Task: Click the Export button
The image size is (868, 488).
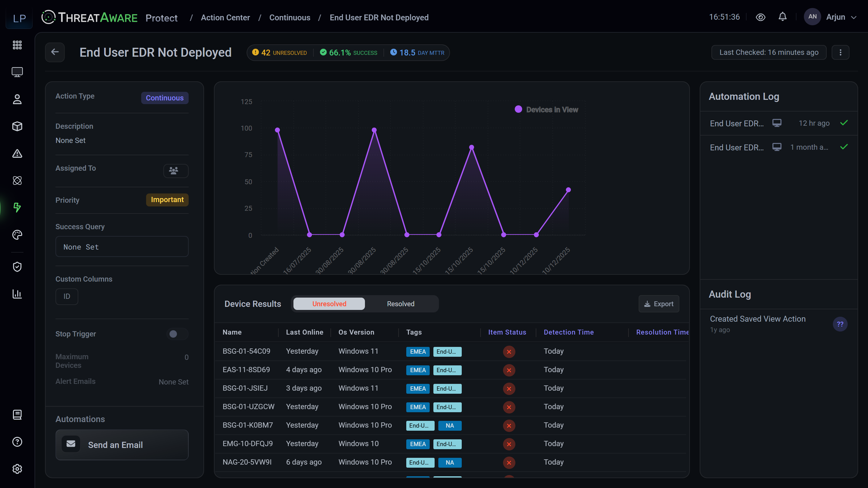Action: pyautogui.click(x=659, y=304)
